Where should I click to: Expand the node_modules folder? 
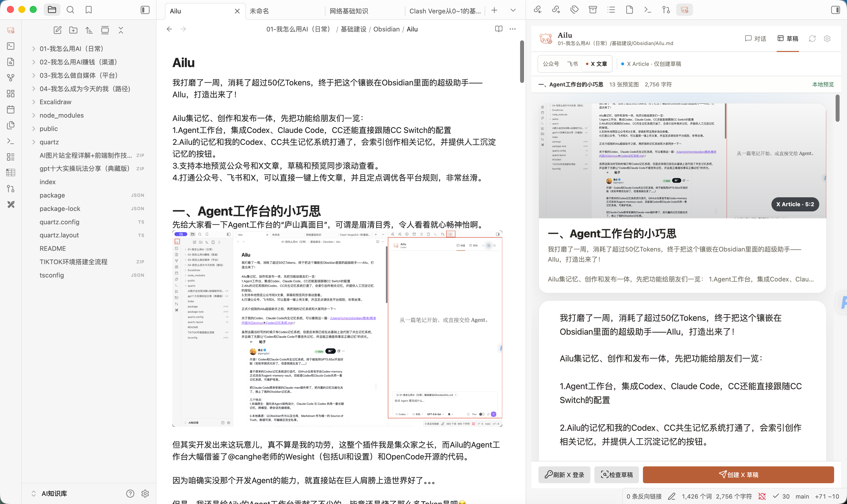[34, 115]
